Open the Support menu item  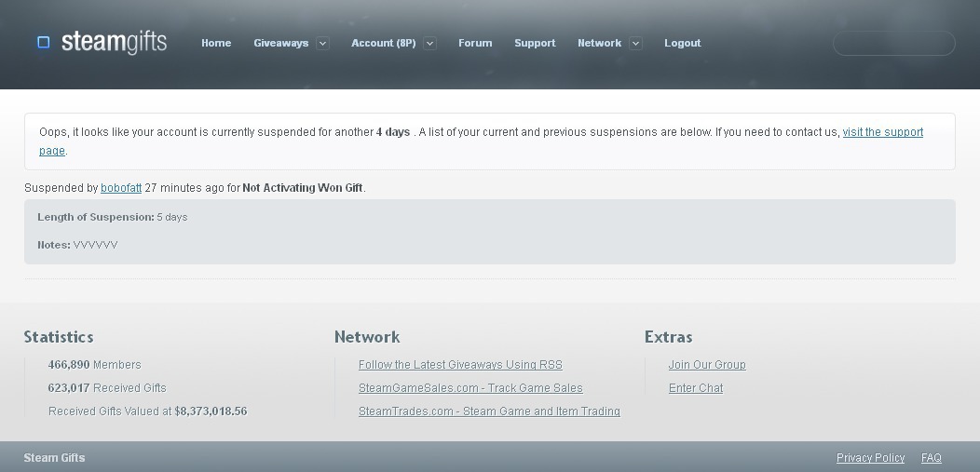[x=535, y=43]
